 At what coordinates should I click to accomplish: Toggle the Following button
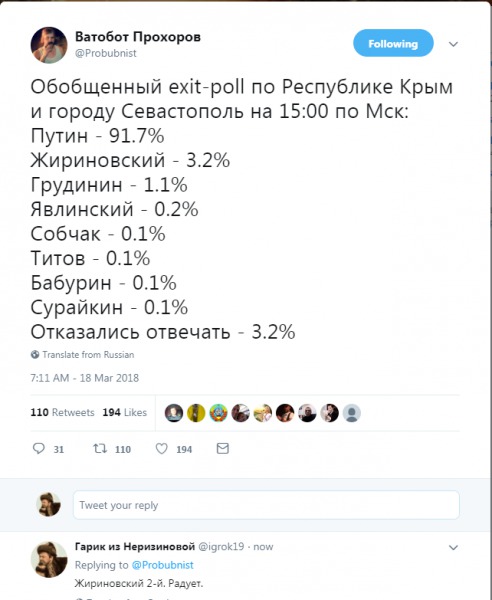point(393,43)
